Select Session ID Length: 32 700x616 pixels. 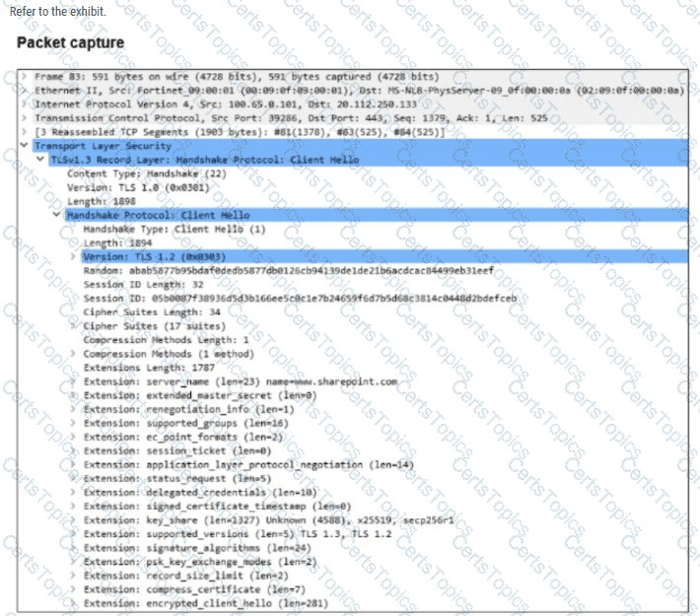[143, 284]
